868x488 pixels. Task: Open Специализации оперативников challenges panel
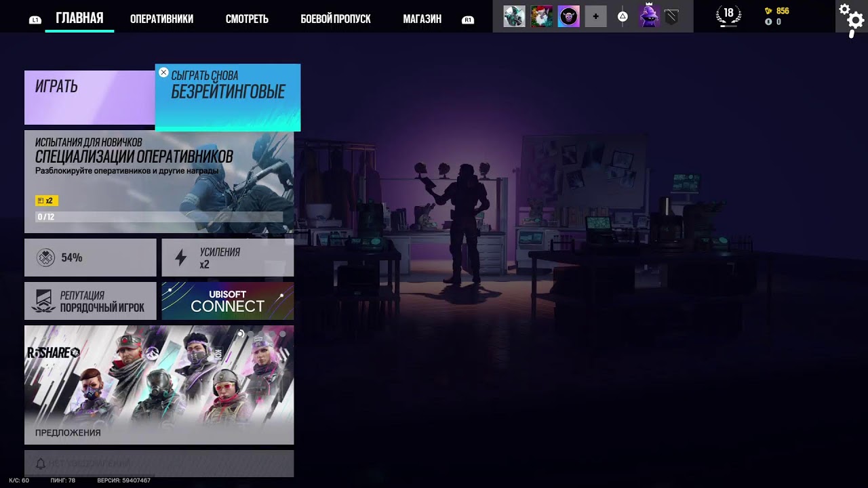[159, 182]
